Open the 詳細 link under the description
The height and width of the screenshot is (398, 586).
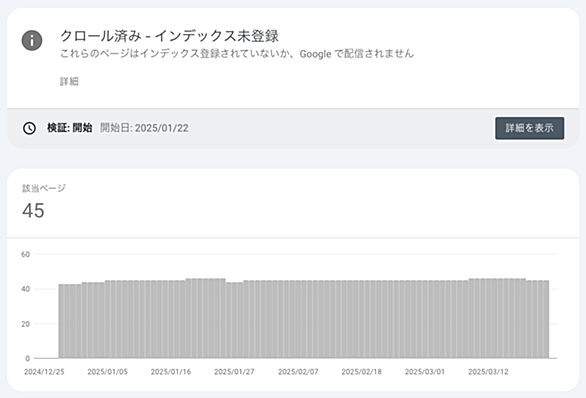click(69, 81)
